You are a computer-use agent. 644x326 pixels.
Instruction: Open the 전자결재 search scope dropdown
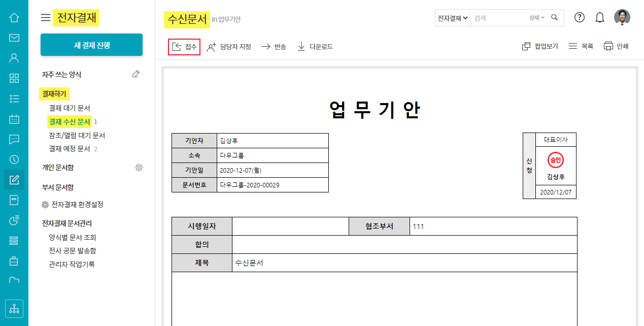pyautogui.click(x=453, y=18)
